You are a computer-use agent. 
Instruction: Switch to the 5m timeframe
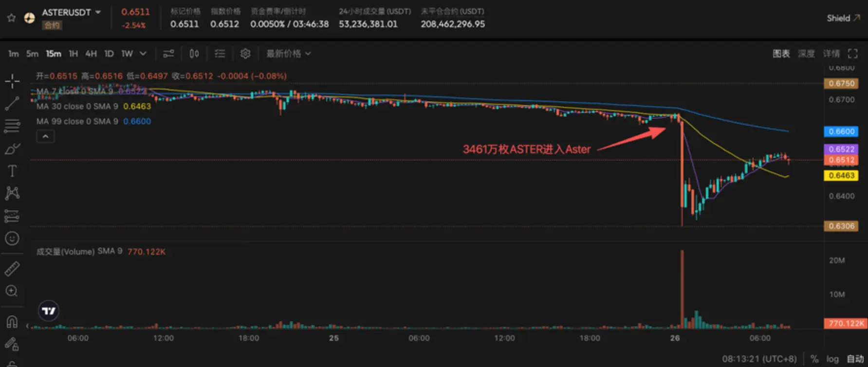coord(32,54)
